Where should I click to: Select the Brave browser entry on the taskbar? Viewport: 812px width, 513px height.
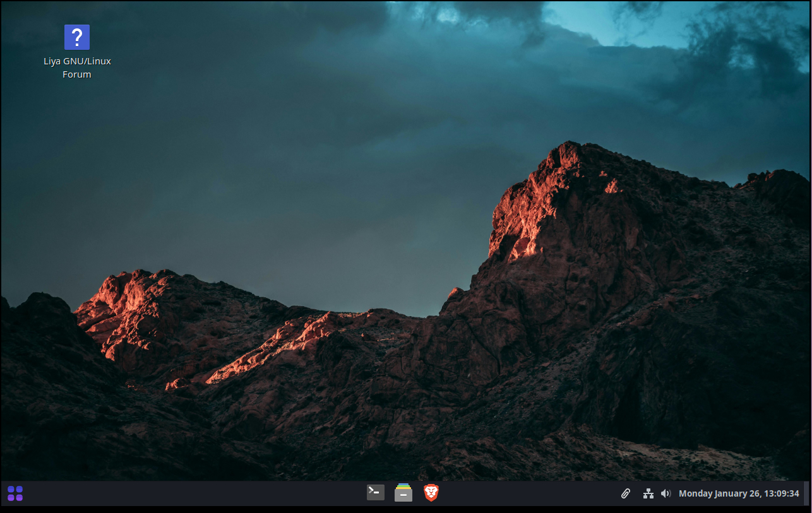coord(431,493)
